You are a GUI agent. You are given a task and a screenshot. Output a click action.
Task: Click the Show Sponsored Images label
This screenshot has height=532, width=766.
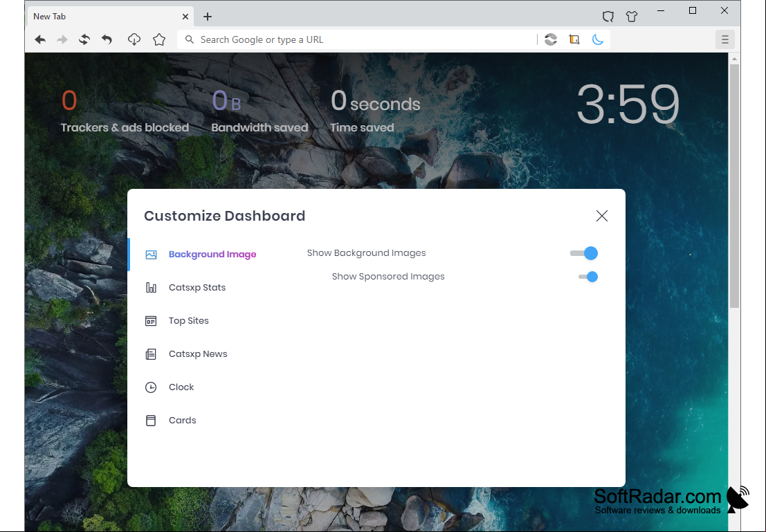pyautogui.click(x=388, y=277)
